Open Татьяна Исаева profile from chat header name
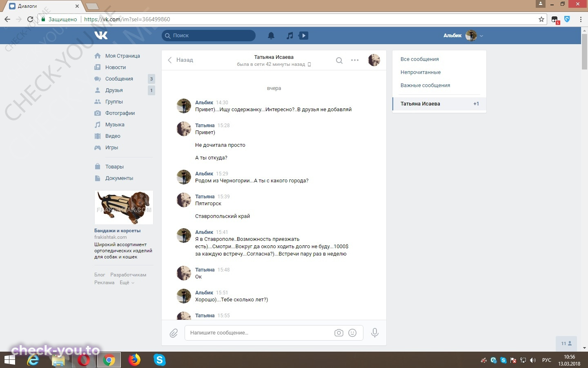The image size is (588, 368). [x=274, y=57]
